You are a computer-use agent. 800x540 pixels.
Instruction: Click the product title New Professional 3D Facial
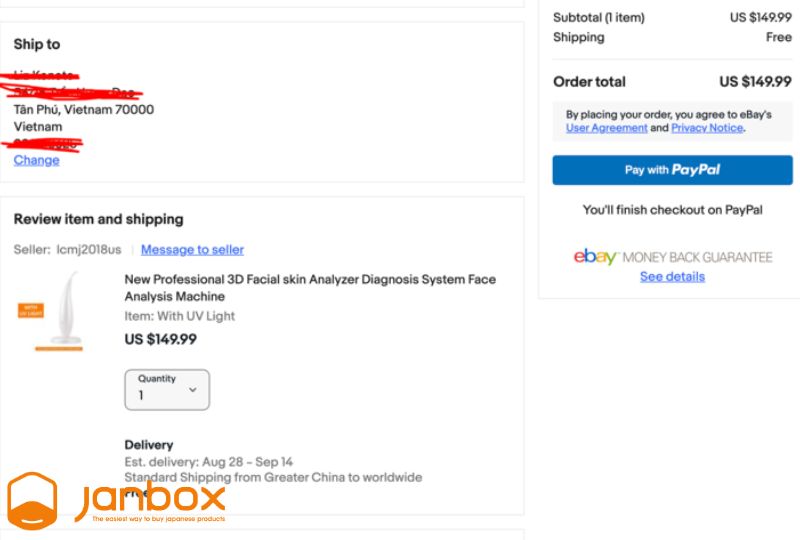tap(310, 288)
